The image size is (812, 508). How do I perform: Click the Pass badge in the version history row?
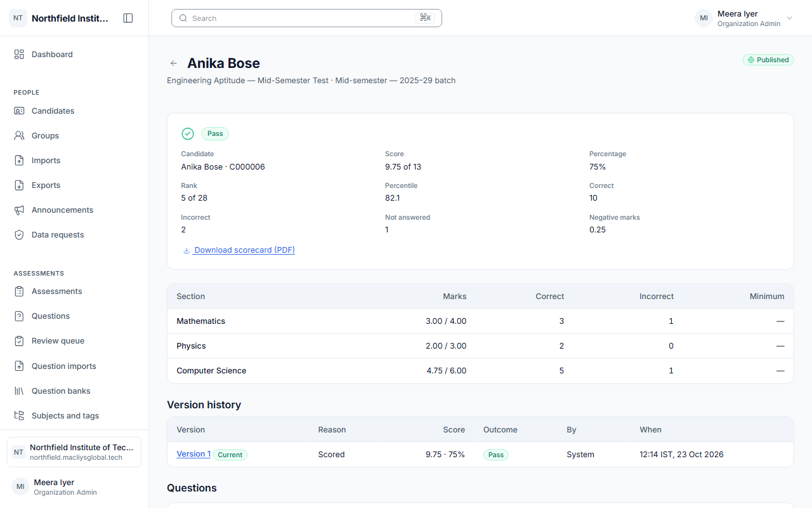tap(496, 455)
